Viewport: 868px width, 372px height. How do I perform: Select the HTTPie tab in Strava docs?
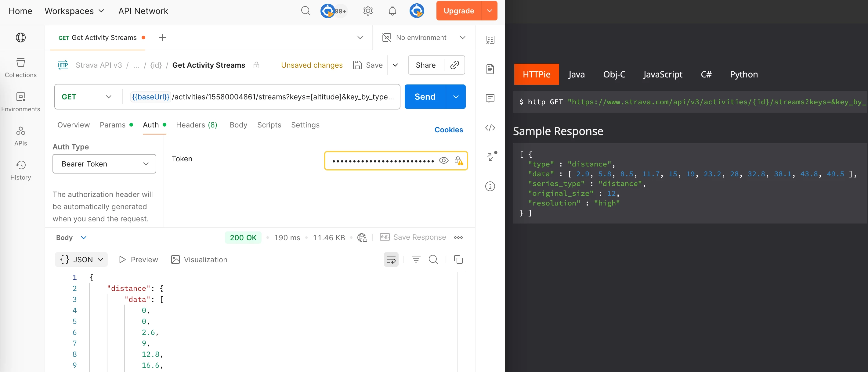[x=537, y=74]
